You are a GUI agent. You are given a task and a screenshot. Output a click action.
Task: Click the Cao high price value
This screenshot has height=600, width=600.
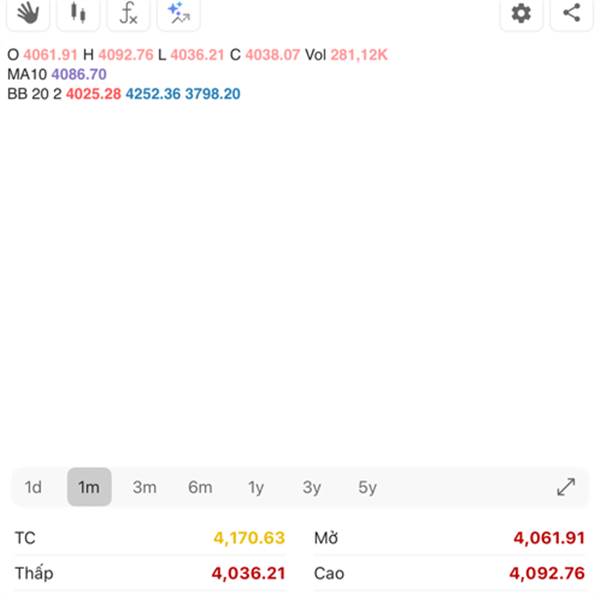[547, 573]
